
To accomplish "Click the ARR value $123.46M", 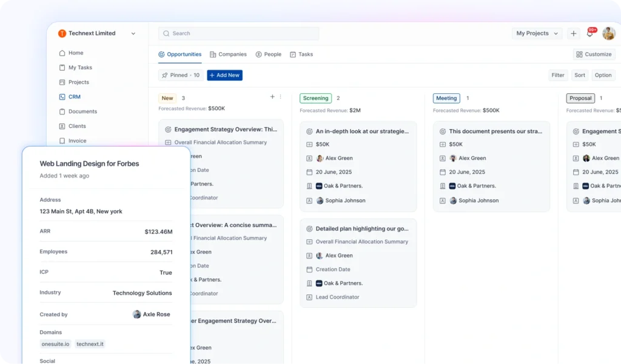I will (x=158, y=232).
